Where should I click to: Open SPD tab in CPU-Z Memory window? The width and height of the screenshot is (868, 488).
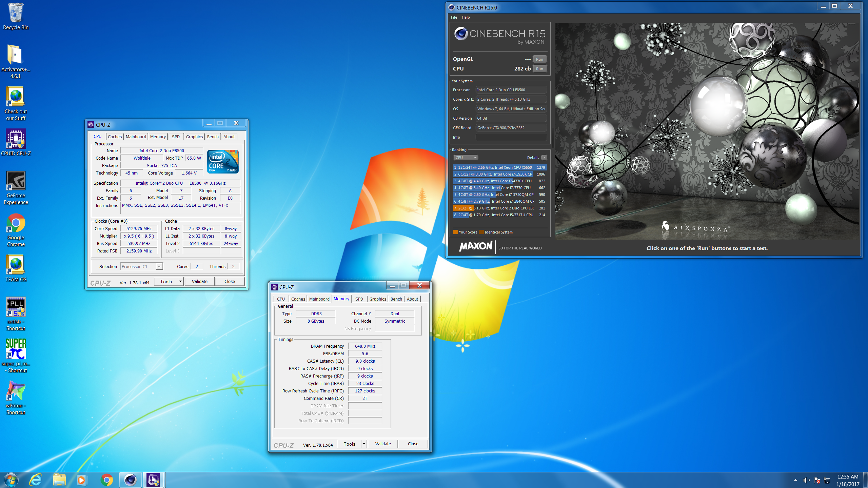pyautogui.click(x=359, y=299)
